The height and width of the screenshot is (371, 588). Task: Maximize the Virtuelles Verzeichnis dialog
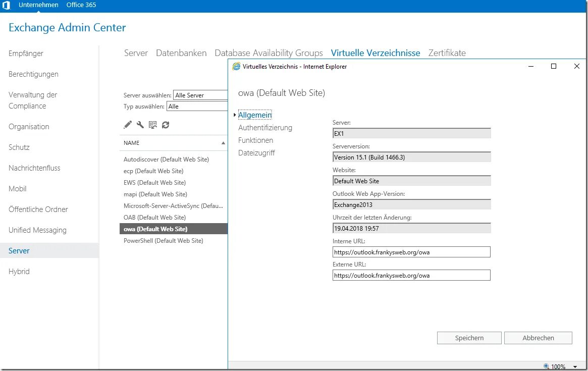pos(554,67)
